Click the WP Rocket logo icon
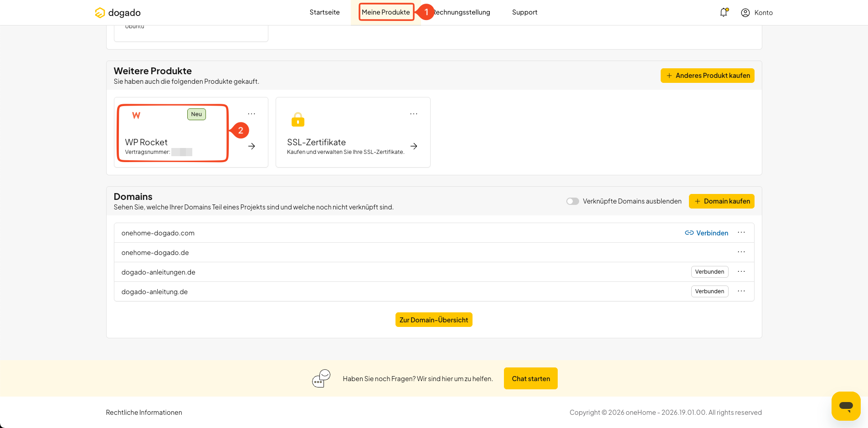 [136, 116]
